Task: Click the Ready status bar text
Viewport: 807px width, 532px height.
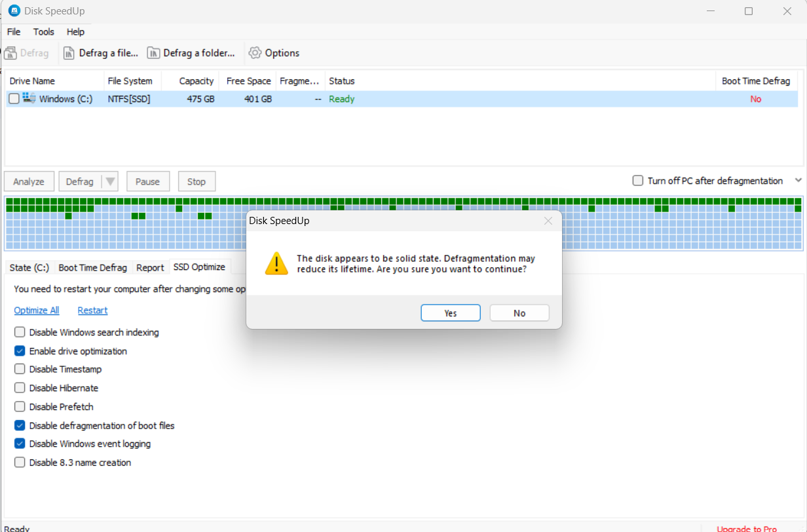Action: (17, 528)
